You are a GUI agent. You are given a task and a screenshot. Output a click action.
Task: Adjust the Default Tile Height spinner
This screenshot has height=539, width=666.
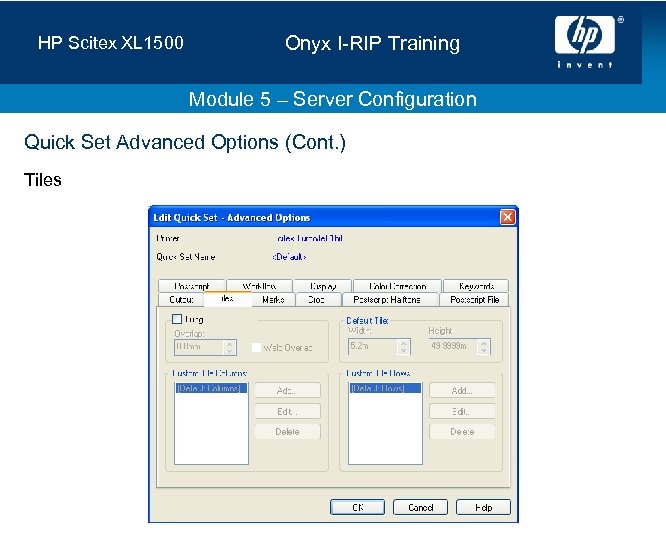click(x=484, y=347)
